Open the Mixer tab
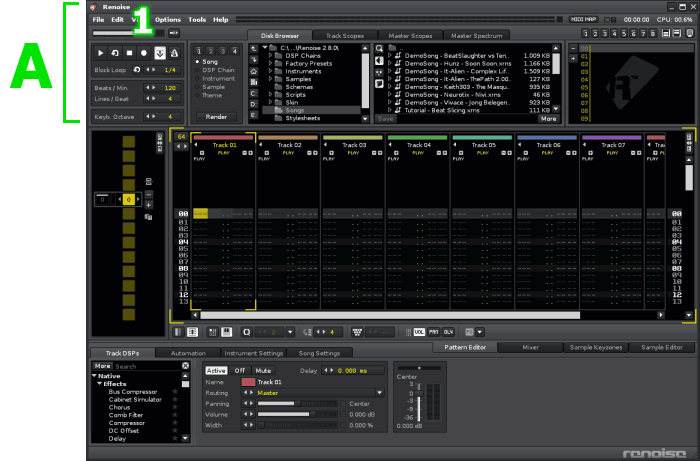Screen dimensions: 700x461 click(x=530, y=347)
